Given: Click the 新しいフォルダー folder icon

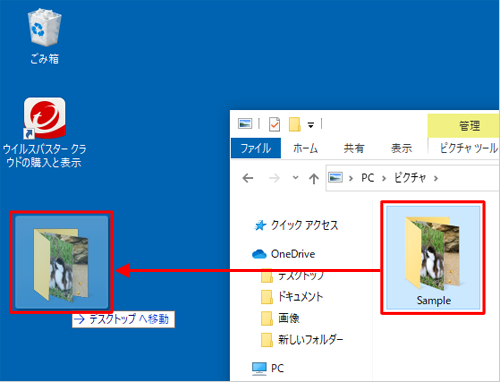Looking at the screenshot, I should (267, 340).
